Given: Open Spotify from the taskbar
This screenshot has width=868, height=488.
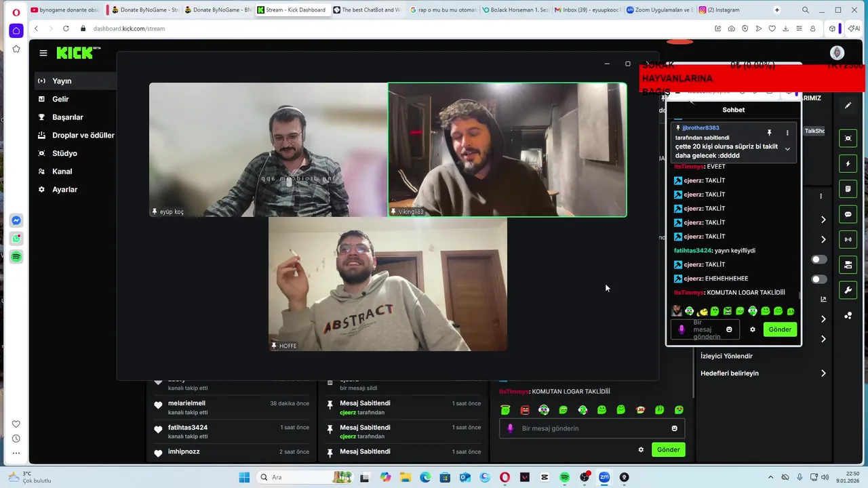Looking at the screenshot, I should click(564, 477).
